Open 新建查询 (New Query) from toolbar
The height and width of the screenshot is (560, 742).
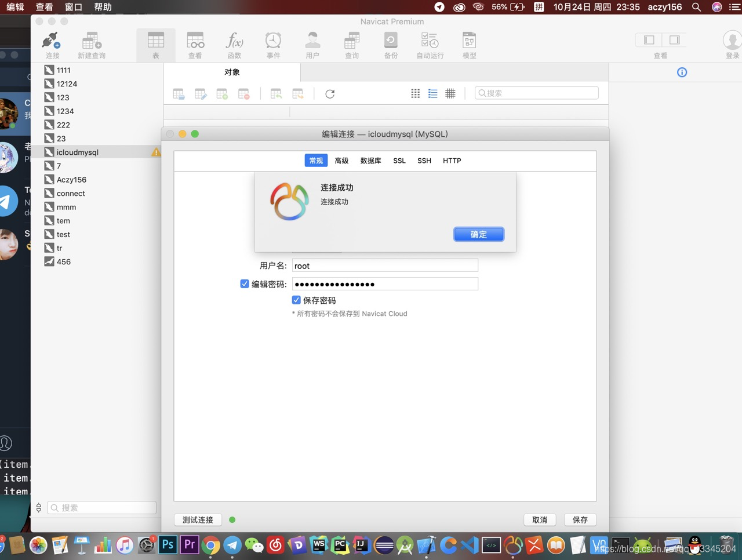click(x=92, y=45)
